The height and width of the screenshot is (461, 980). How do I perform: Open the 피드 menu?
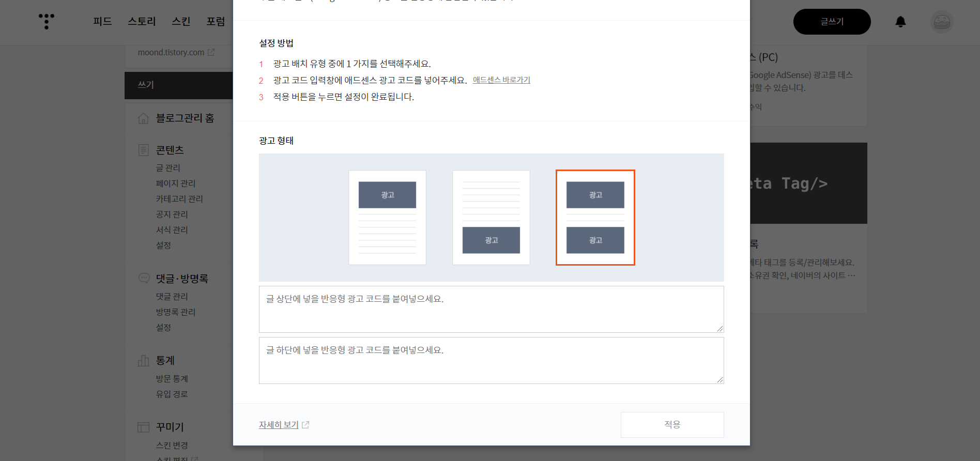click(x=102, y=21)
